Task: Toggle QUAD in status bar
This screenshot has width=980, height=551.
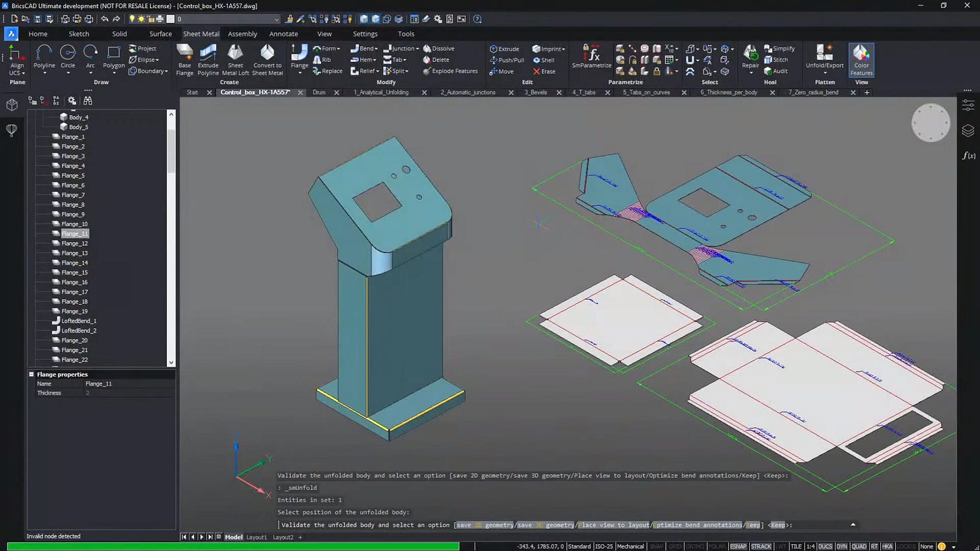Action: (x=859, y=546)
